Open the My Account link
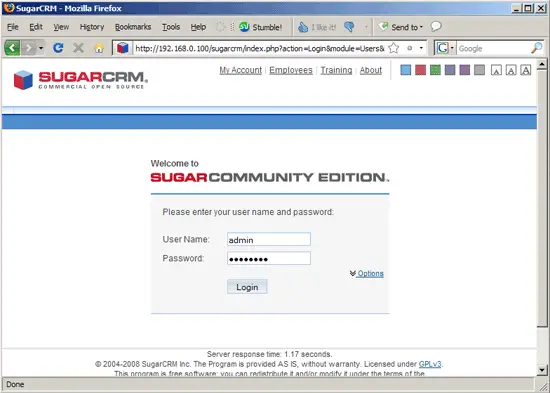This screenshot has width=550, height=393. click(241, 70)
